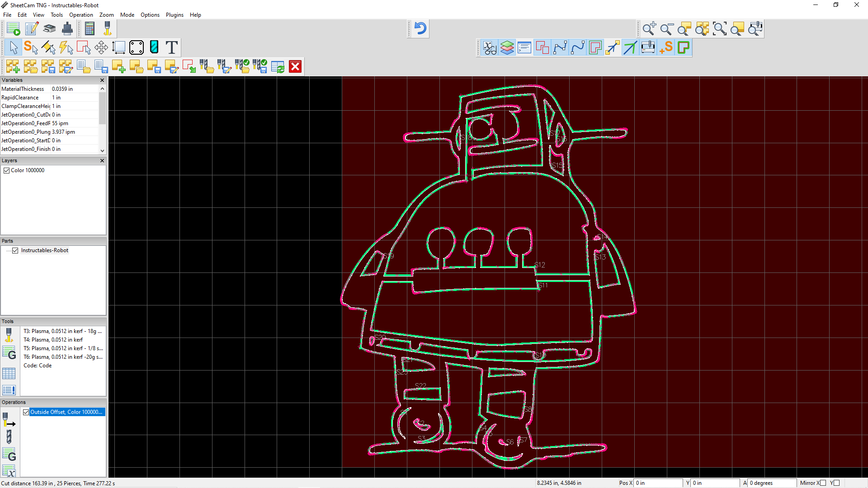Viewport: 868px width, 488px height.
Task: Click the zoom-to-fit brackets icon
Action: click(719, 29)
